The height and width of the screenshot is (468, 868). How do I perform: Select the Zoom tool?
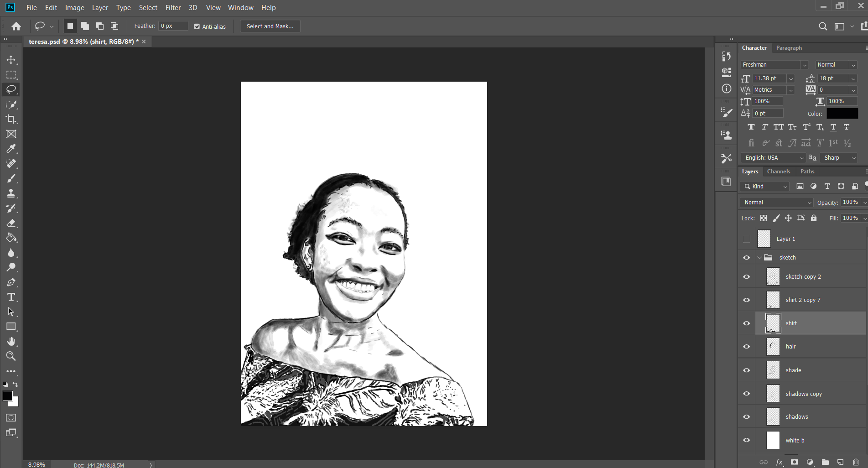tap(11, 356)
